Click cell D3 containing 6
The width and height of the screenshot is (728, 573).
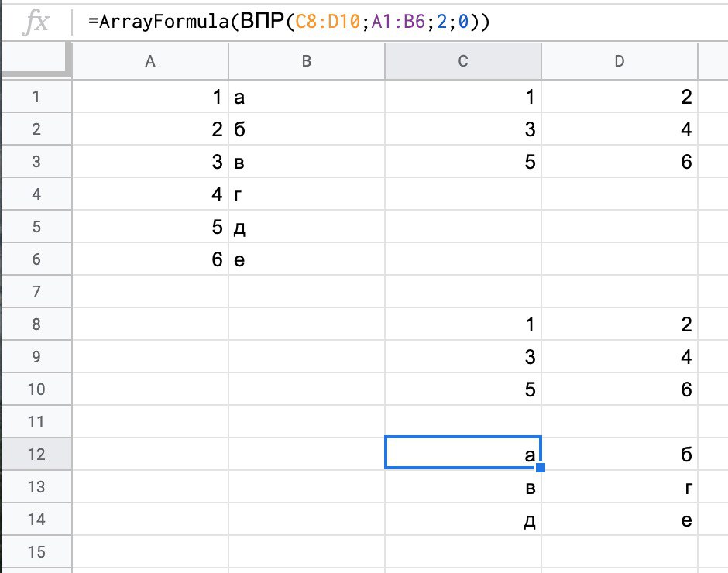(x=620, y=161)
